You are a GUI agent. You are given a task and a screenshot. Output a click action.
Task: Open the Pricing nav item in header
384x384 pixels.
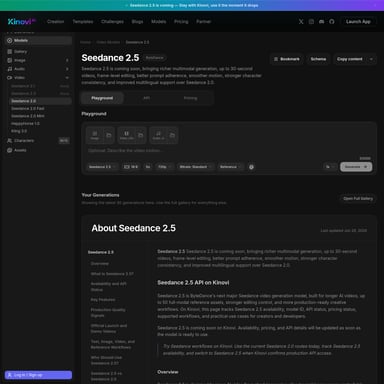coord(181,22)
